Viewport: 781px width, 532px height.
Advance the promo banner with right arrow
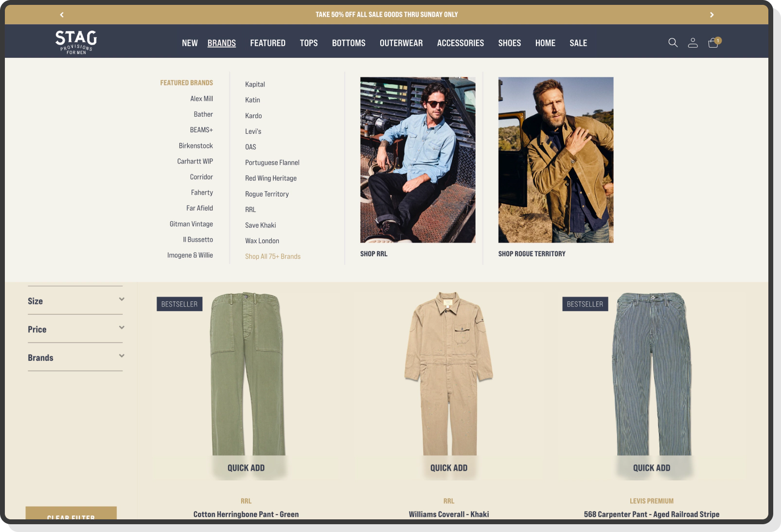pyautogui.click(x=711, y=15)
